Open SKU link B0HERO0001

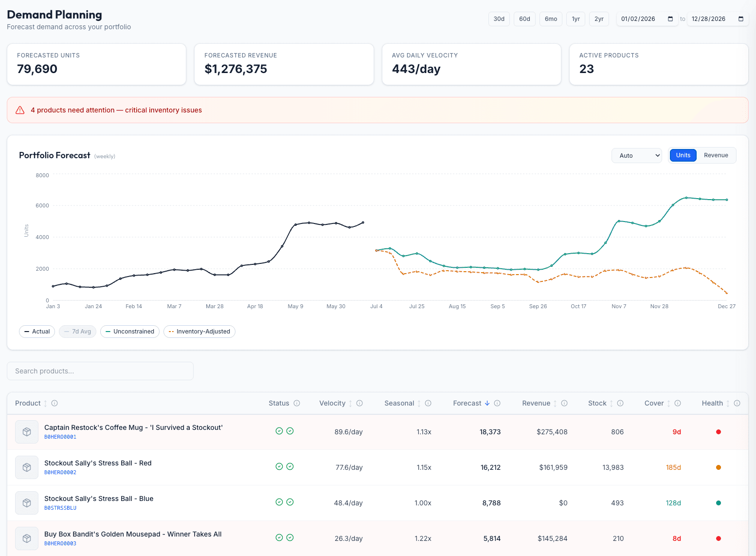click(x=60, y=437)
